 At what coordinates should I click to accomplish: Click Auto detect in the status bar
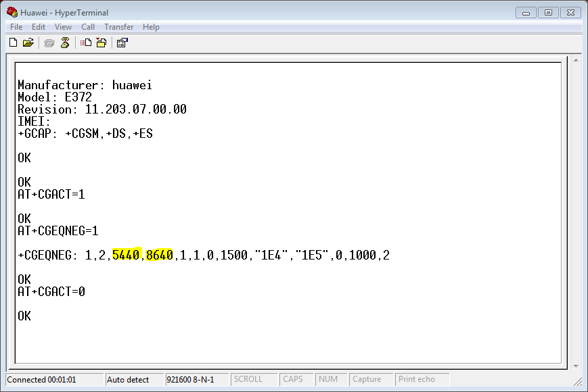[134, 380]
